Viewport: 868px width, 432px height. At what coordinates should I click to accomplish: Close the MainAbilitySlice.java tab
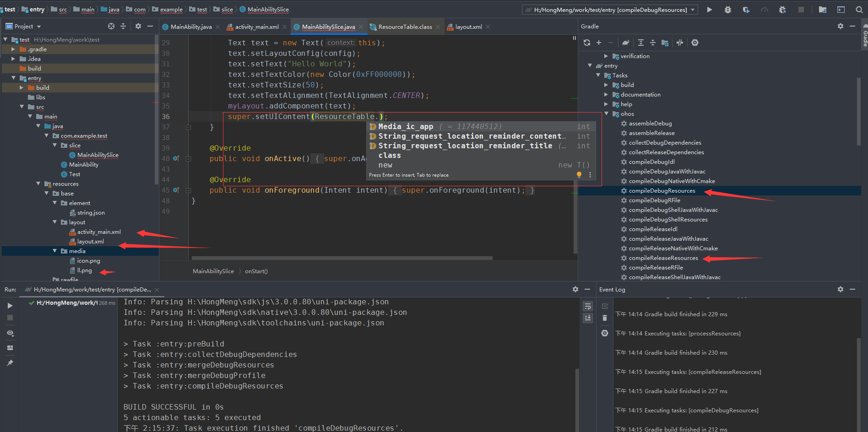point(361,27)
